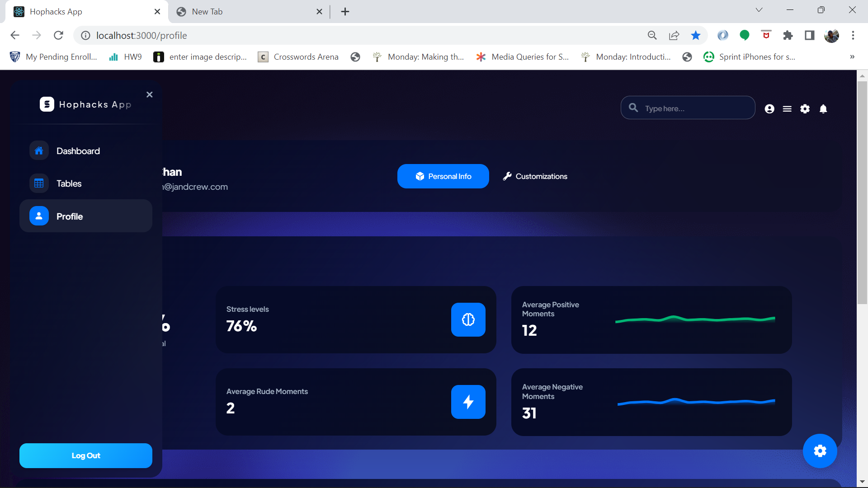The image size is (868, 488).
Task: Expand hidden bookmarks with double chevron
Action: click(852, 57)
